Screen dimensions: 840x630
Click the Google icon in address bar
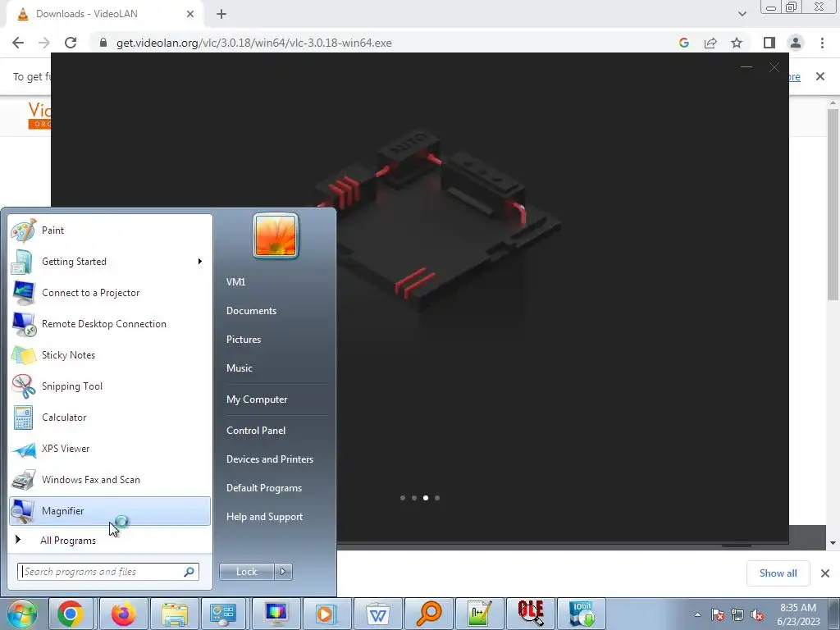[x=684, y=43]
